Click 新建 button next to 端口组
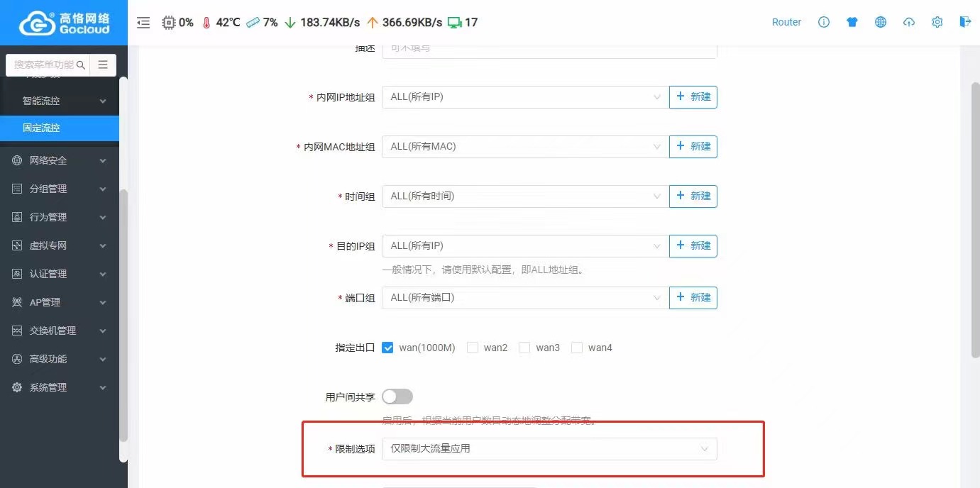 [x=693, y=298]
